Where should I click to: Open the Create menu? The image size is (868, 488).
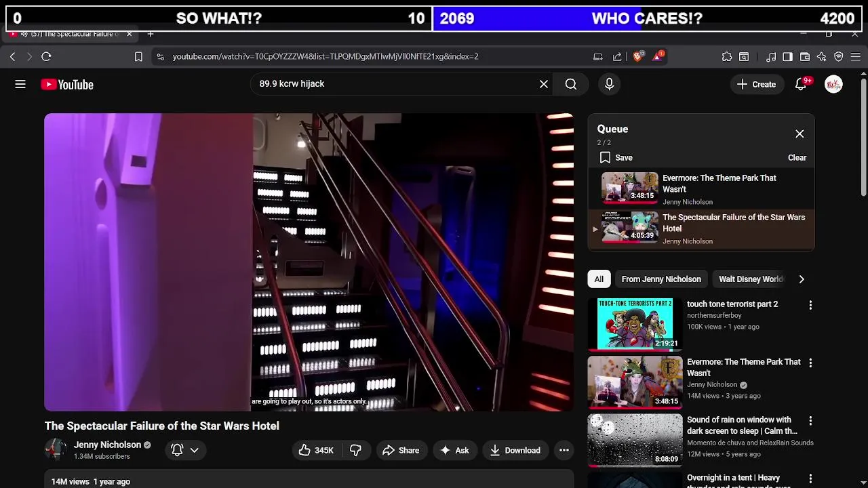coord(756,84)
